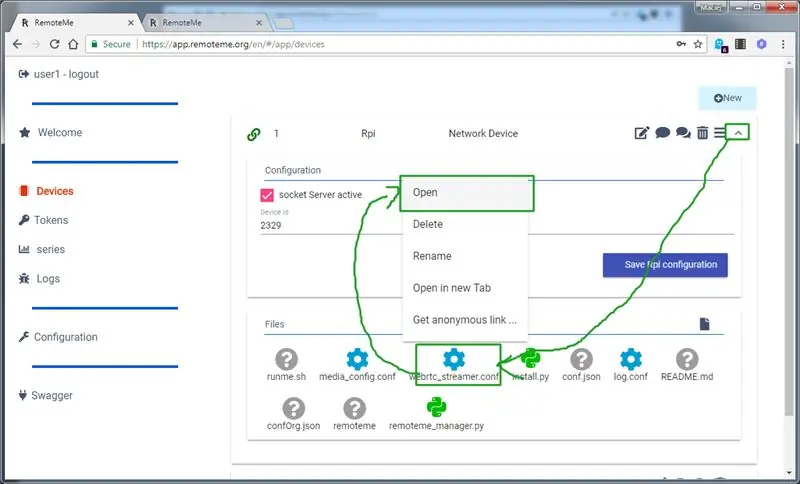Select the remoteme file icon
800x484 pixels.
pyautogui.click(x=354, y=408)
